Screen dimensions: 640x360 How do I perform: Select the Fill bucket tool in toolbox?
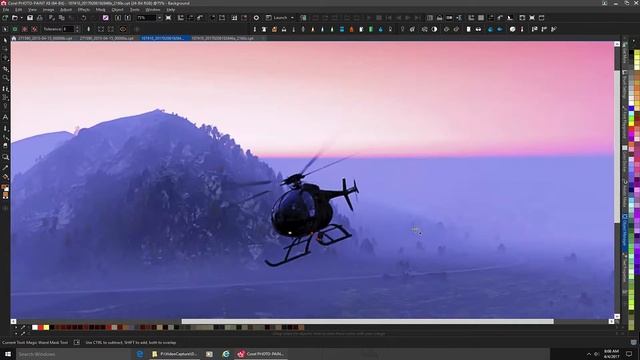pos(5,177)
